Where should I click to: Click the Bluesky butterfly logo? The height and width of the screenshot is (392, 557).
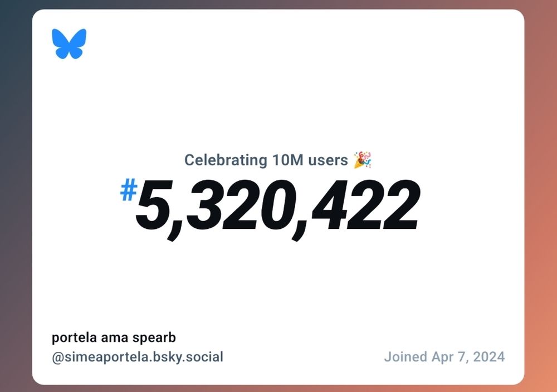click(69, 43)
